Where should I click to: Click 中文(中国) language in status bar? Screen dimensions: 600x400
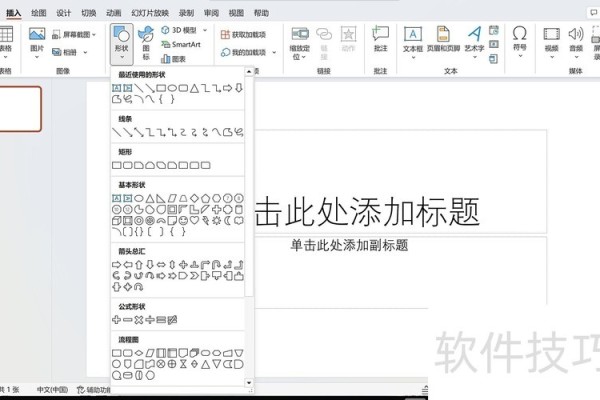[52, 390]
